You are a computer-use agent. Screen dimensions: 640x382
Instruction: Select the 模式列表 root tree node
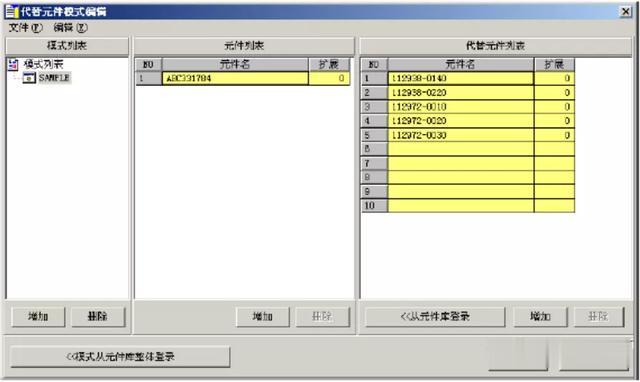click(44, 64)
